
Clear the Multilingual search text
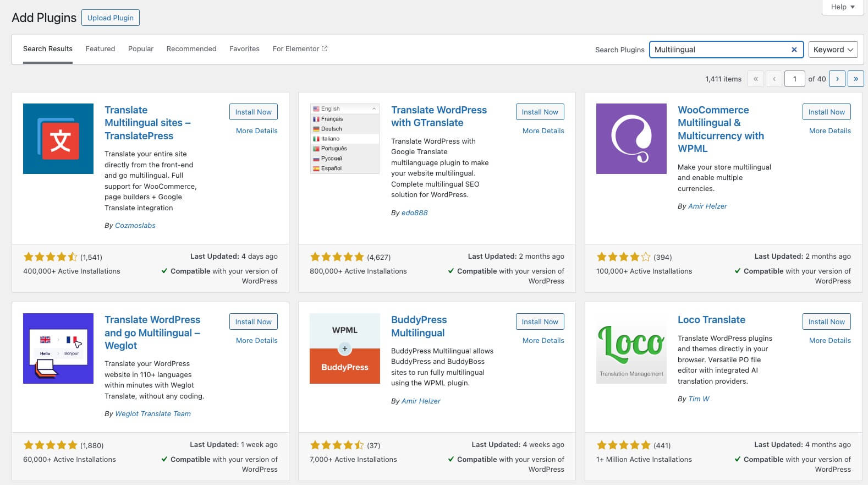pos(794,50)
